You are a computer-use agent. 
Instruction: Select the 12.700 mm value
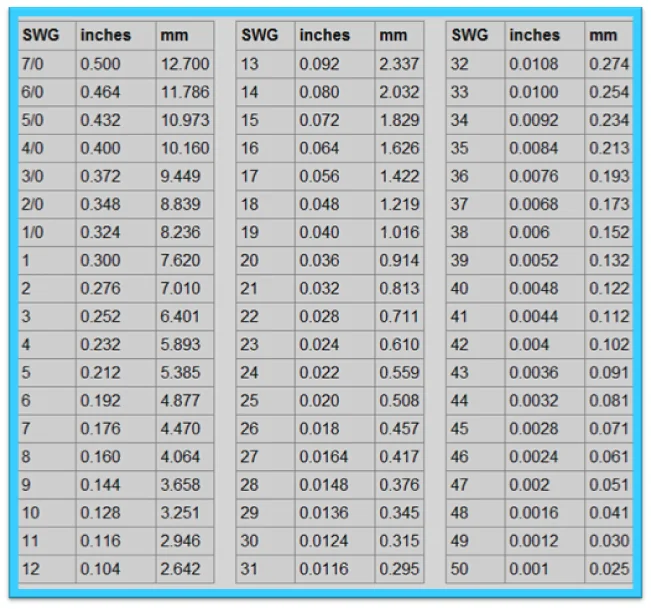185,64
